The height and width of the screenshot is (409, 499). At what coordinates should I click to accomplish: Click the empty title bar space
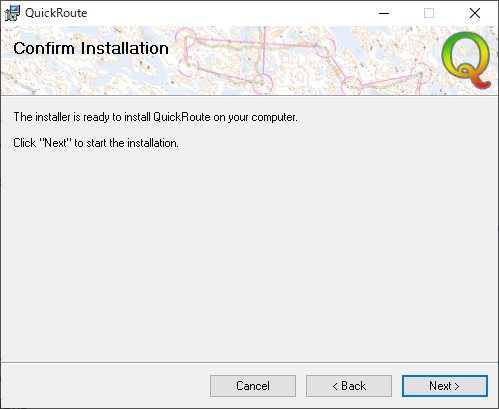tap(230, 13)
